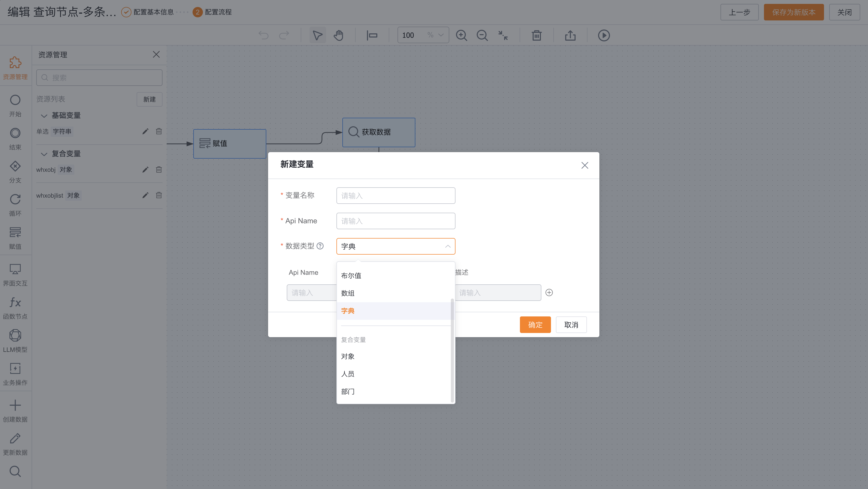Screen dimensions: 868x489
Task: Click the 搜索 resource search box
Action: [99, 77]
